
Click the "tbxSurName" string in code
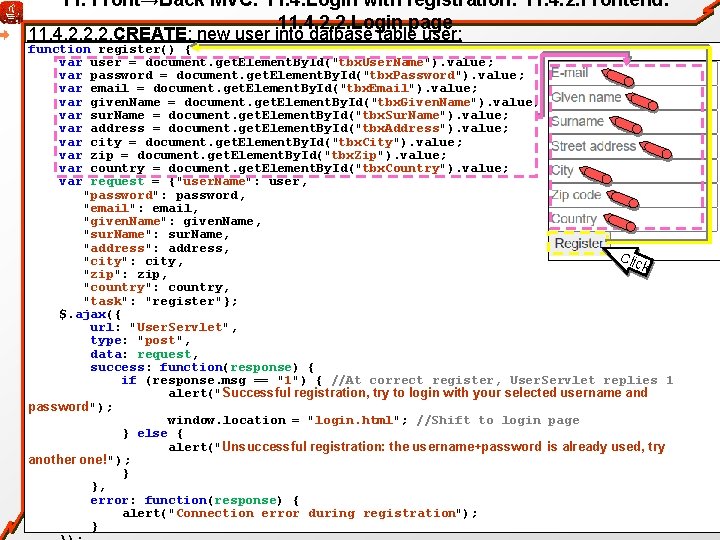pos(404,115)
